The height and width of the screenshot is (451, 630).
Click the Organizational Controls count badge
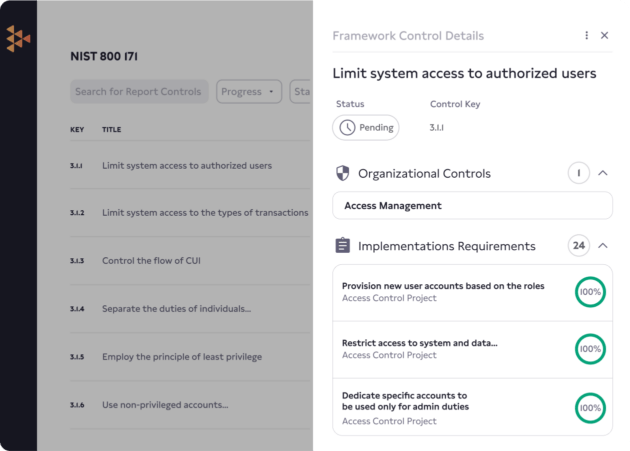pyautogui.click(x=578, y=173)
